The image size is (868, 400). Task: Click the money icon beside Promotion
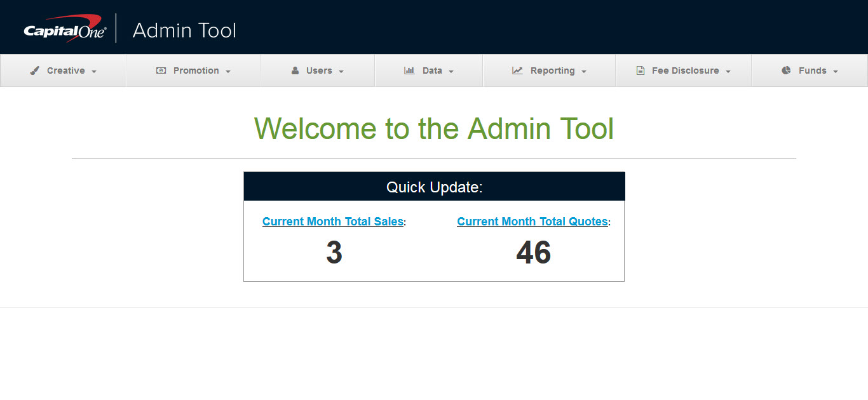[x=161, y=70]
